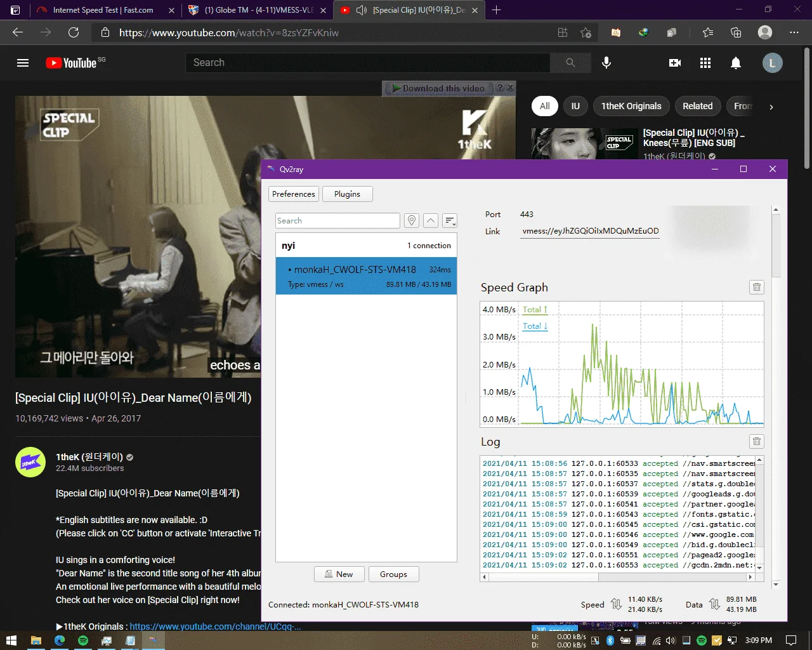Click the New connection button
This screenshot has width=812, height=650.
pyautogui.click(x=339, y=574)
